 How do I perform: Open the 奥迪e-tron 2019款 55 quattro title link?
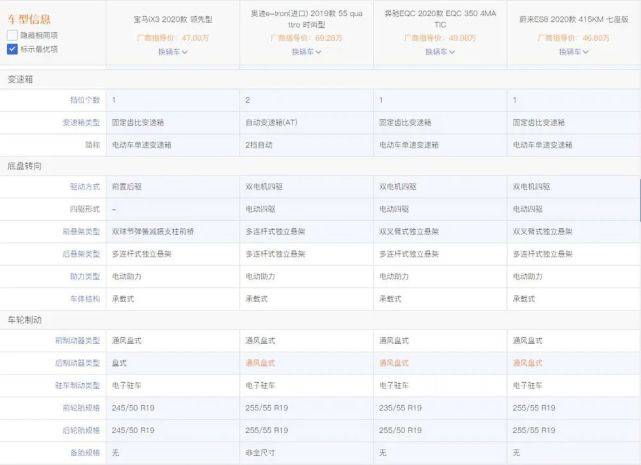tap(306, 19)
